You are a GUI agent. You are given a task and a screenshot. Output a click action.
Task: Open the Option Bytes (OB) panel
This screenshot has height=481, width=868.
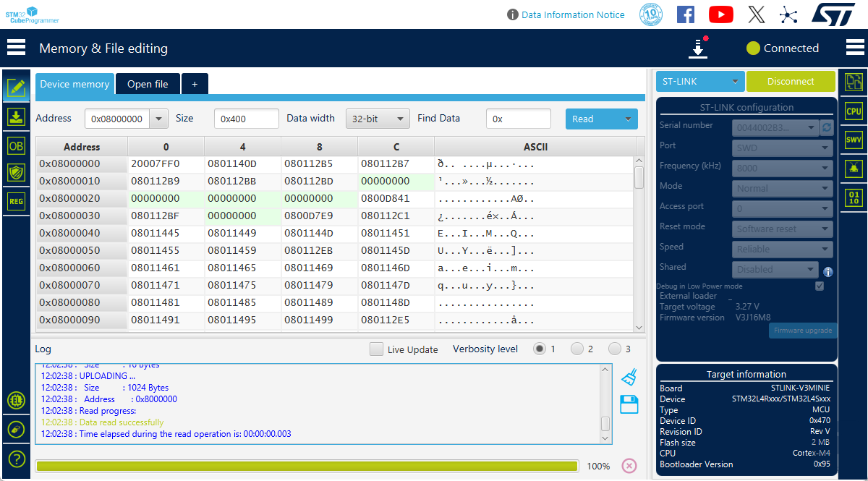tap(16, 145)
